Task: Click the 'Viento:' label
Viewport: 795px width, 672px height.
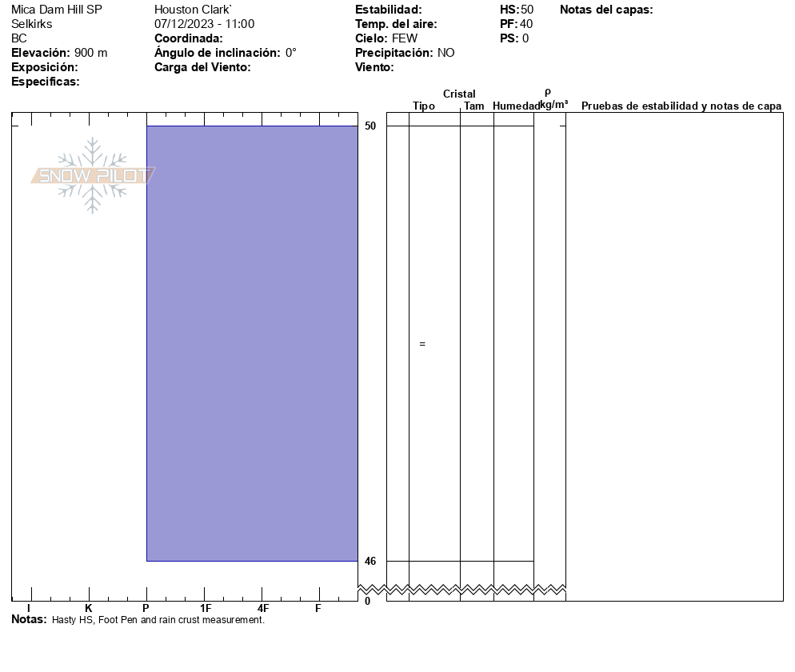Action: click(374, 67)
